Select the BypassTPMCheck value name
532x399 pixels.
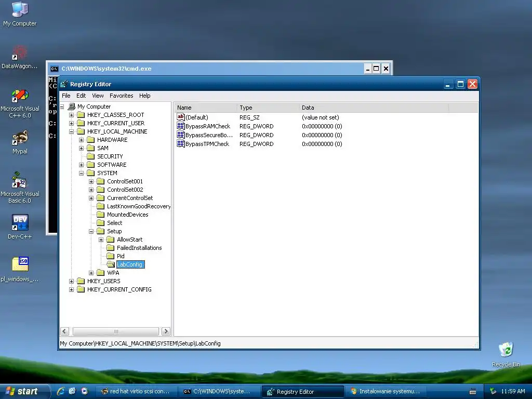[207, 144]
